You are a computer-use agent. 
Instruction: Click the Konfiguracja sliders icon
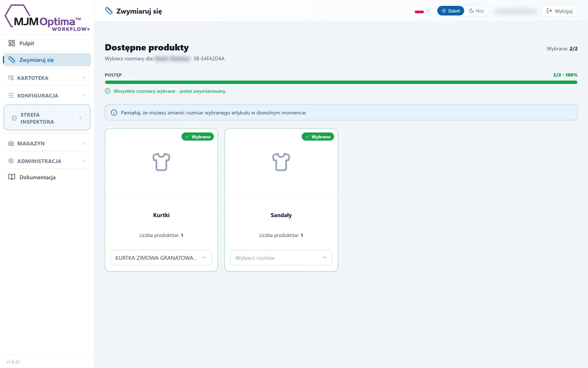pyautogui.click(x=11, y=95)
